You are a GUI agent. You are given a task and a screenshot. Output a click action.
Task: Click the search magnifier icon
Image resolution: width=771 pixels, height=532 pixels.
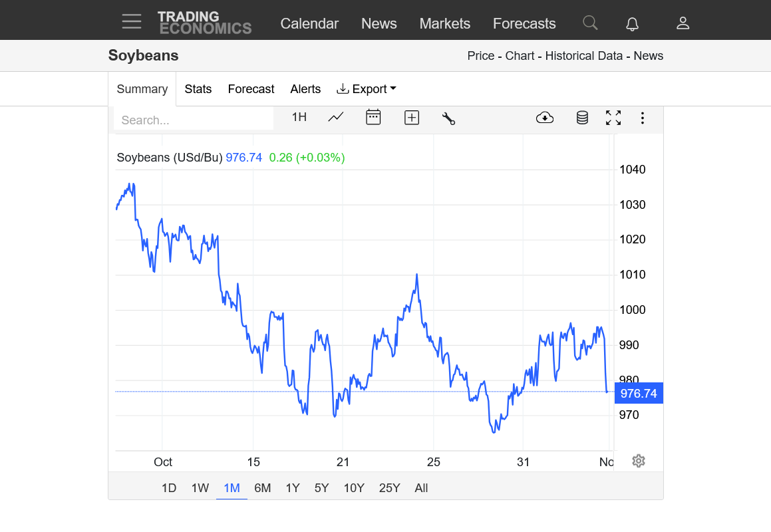590,23
